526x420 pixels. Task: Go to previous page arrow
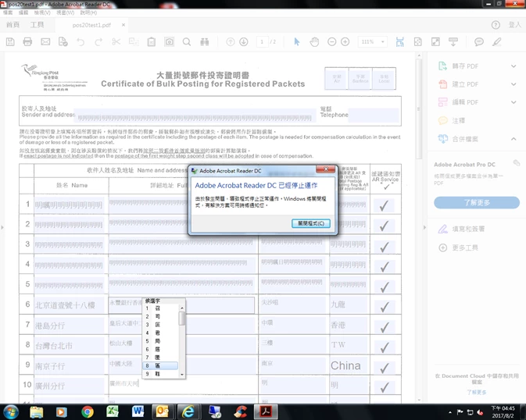click(x=230, y=42)
